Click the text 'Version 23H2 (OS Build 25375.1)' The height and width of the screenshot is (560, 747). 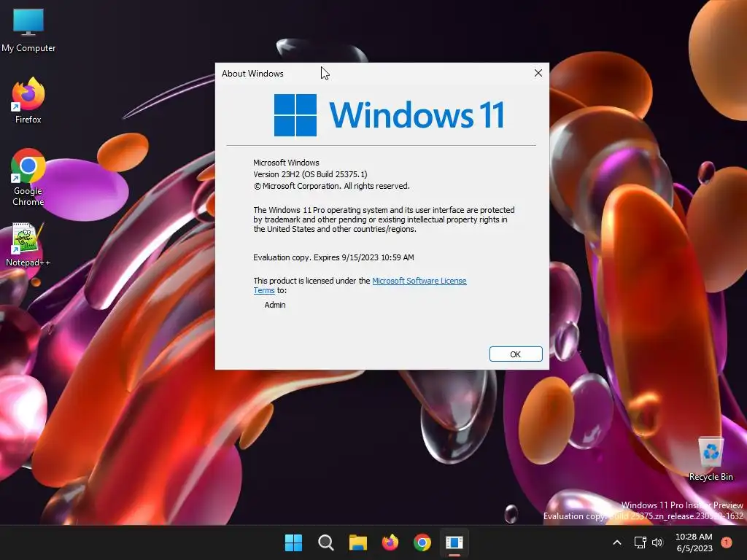(x=310, y=174)
